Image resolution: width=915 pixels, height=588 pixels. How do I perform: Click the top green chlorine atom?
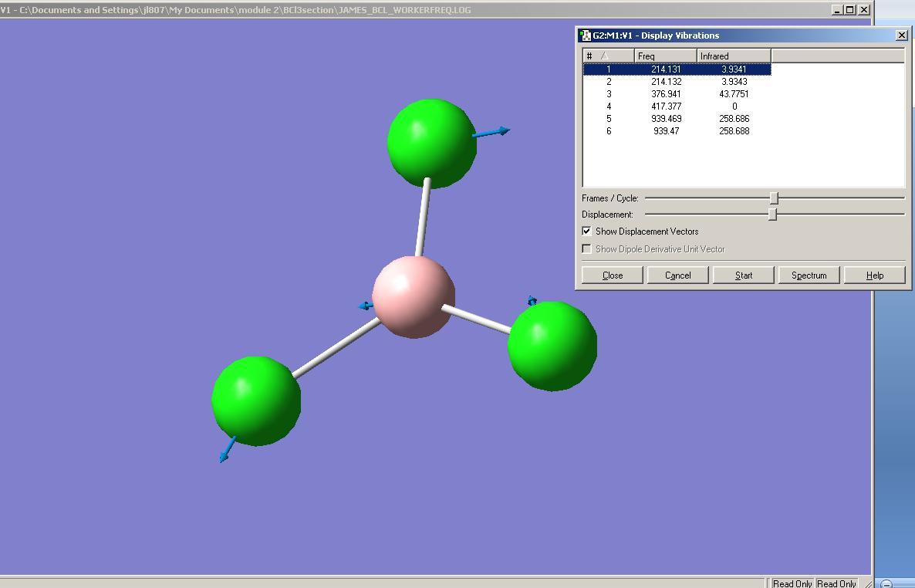pos(432,144)
